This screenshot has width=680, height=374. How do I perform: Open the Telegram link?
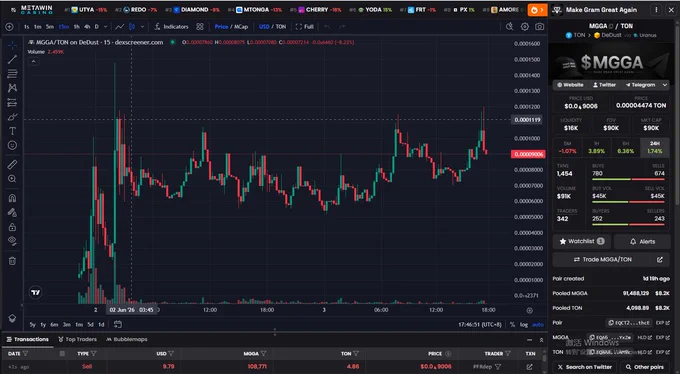[640, 85]
